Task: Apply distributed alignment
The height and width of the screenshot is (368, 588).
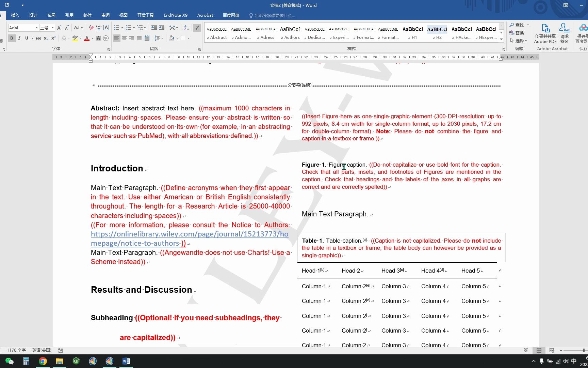Action: coord(147,38)
